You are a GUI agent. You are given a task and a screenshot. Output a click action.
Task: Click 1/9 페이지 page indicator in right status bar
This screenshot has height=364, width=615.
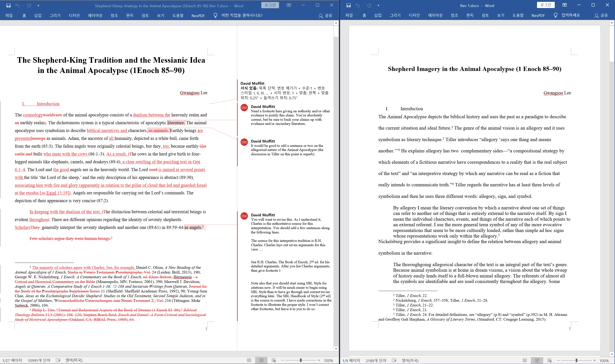click(x=351, y=361)
